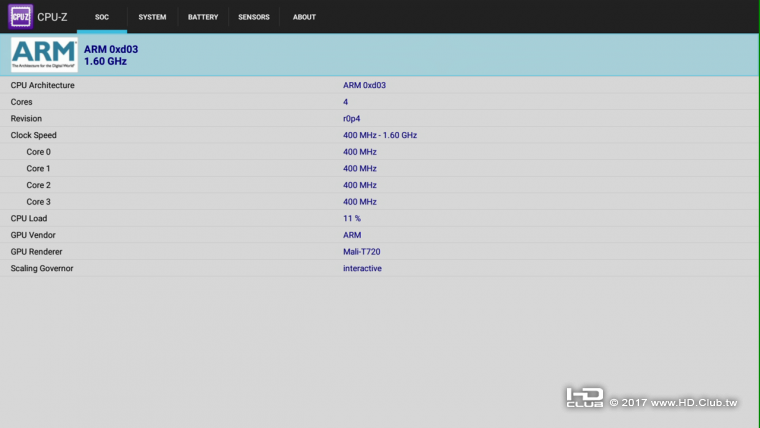Image resolution: width=760 pixels, height=428 pixels.
Task: Switch to the SENSORS tab
Action: pos(253,17)
